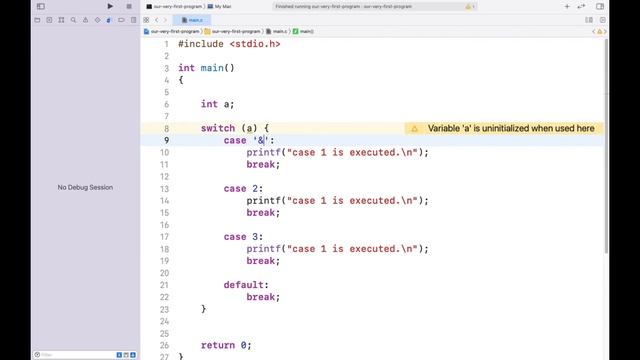Open the Find navigator magnifier icon
Viewport: 640px width, 360px height.
point(73,20)
